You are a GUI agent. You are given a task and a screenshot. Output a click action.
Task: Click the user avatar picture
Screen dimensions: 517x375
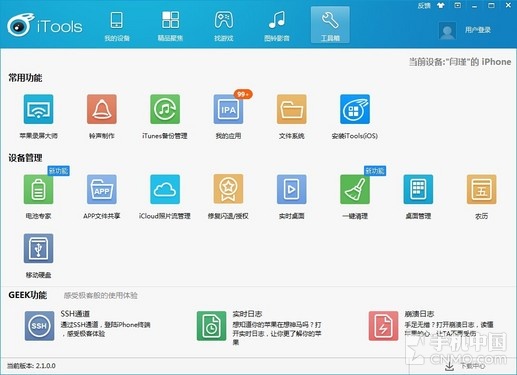pyautogui.click(x=447, y=31)
